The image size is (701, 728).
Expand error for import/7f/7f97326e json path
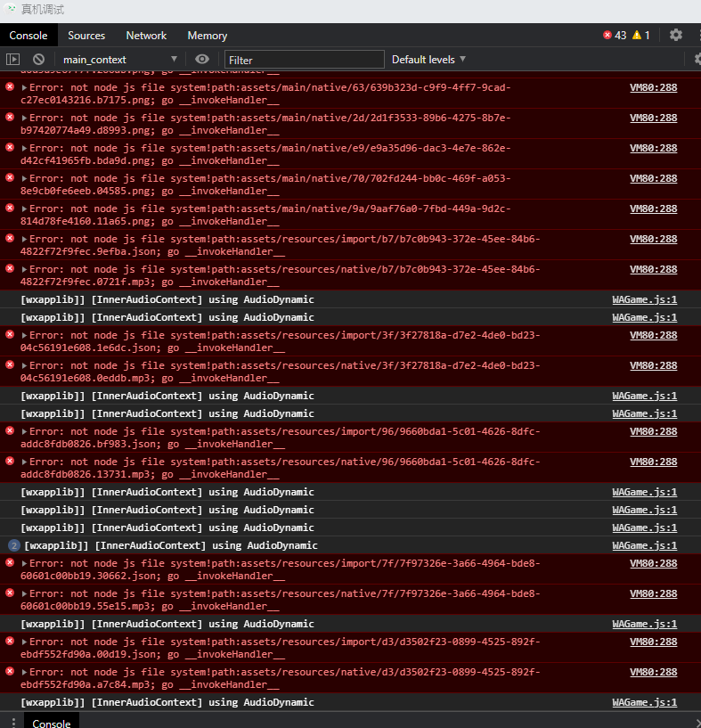(24, 563)
